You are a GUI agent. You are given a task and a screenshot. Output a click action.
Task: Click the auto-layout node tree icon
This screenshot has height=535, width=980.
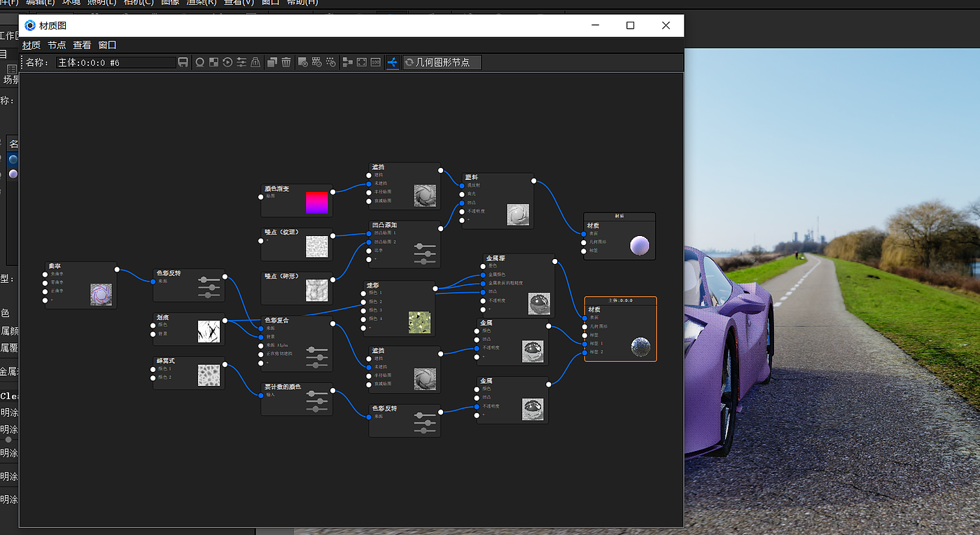[347, 62]
